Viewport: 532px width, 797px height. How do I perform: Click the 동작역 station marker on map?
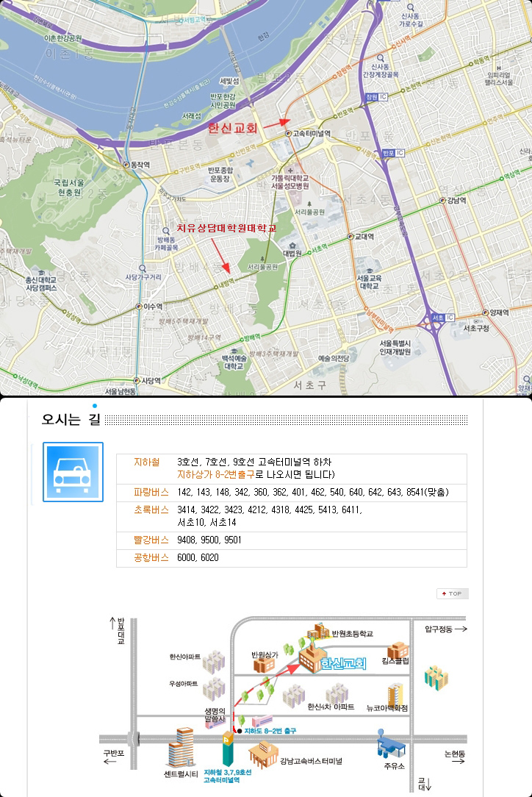pos(126,165)
